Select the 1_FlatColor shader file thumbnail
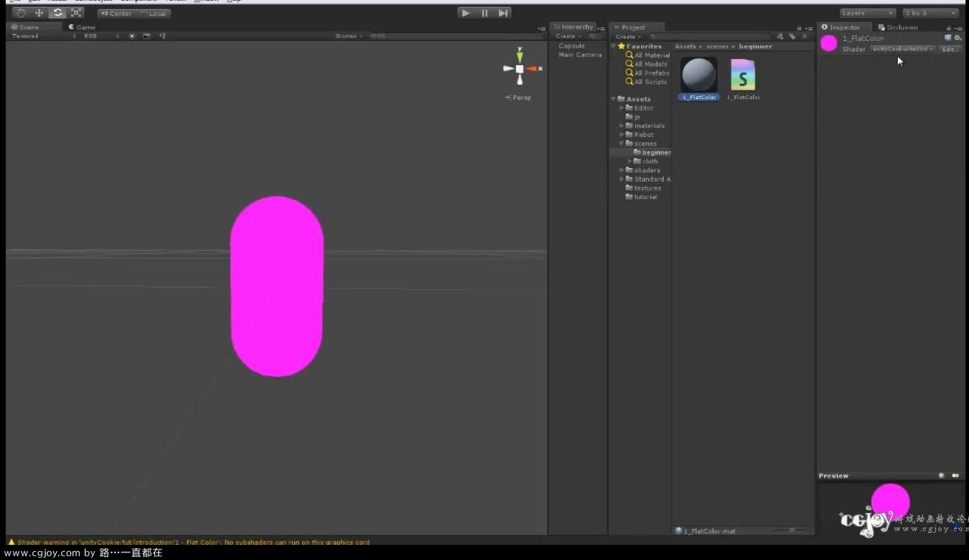Image resolution: width=969 pixels, height=560 pixels. tap(743, 75)
